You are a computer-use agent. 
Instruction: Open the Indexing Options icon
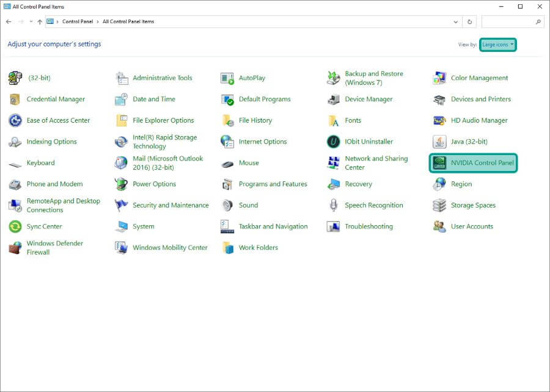pyautogui.click(x=15, y=142)
